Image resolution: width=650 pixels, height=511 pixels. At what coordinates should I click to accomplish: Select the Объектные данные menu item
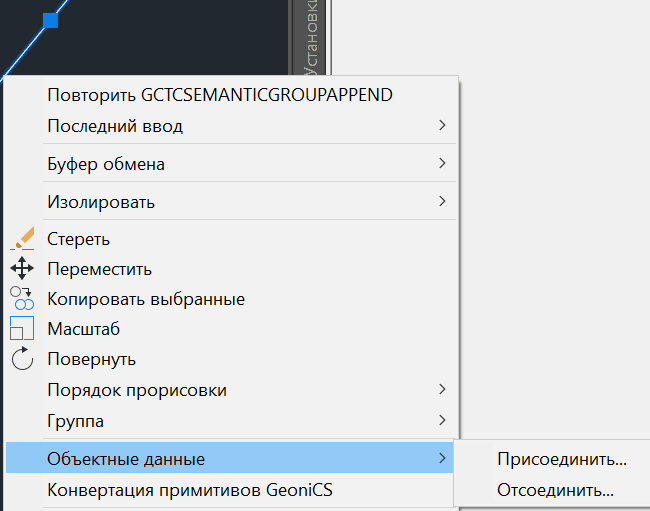point(126,459)
